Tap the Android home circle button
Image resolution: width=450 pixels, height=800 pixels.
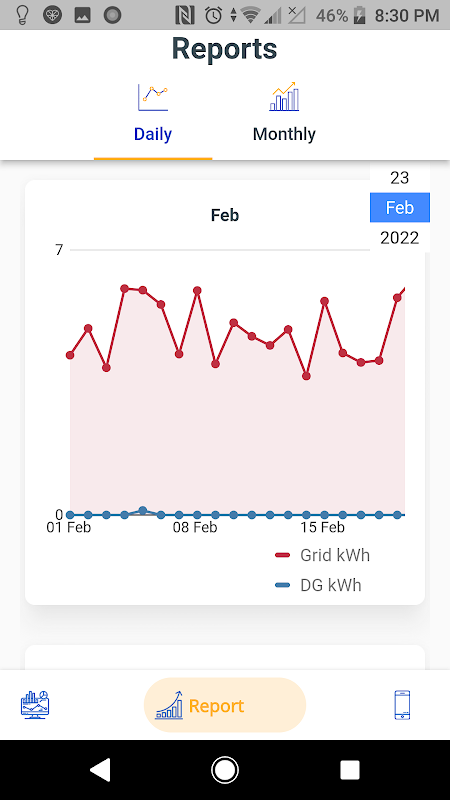[x=225, y=770]
